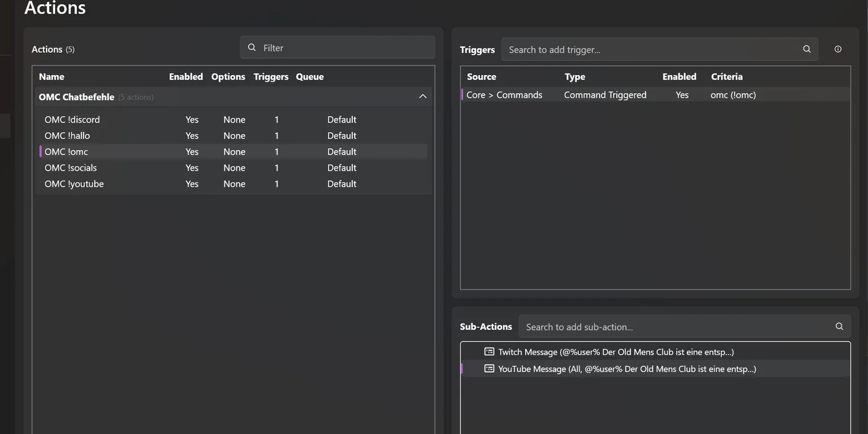Select the YouTube Message sub-action text
Screen dimensions: 868x434
click(x=627, y=368)
